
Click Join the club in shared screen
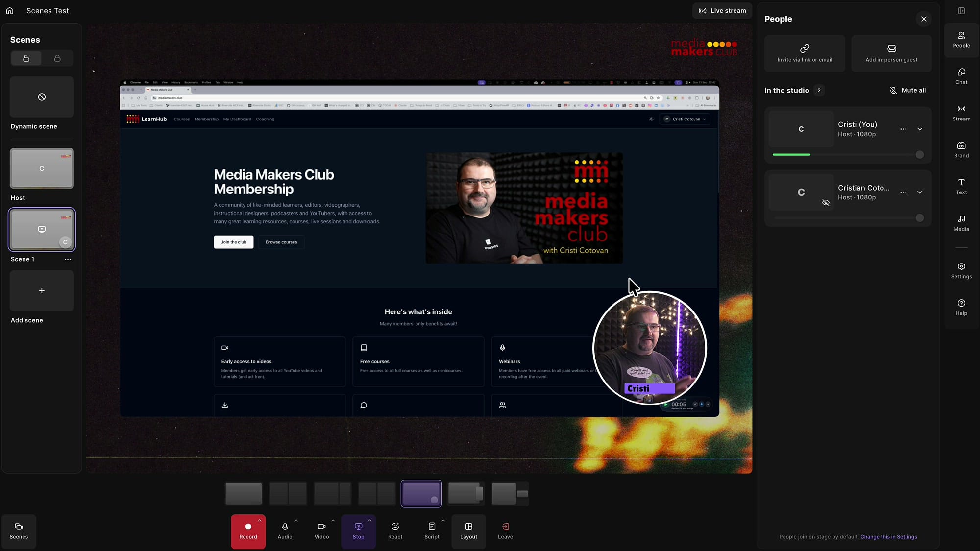tap(233, 242)
